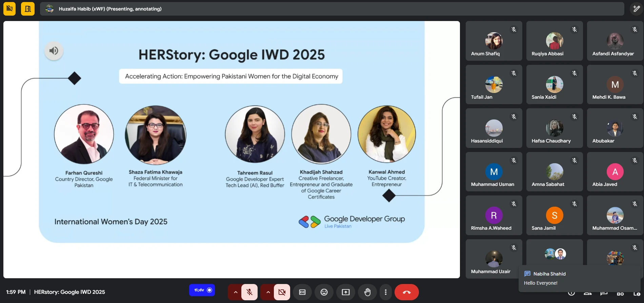Select Tufail Jan's avatar
644x303 pixels.
click(x=494, y=84)
